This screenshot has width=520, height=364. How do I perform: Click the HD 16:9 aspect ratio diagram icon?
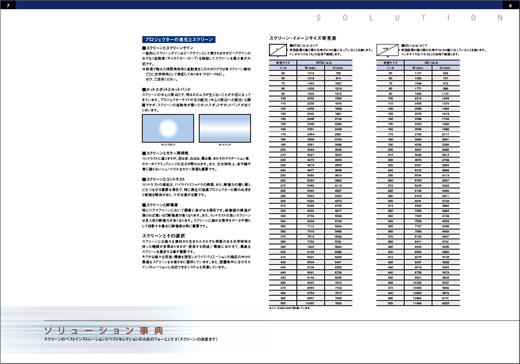tap(387, 50)
